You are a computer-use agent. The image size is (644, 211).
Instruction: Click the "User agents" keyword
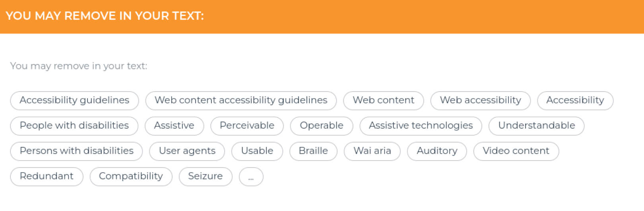(187, 151)
